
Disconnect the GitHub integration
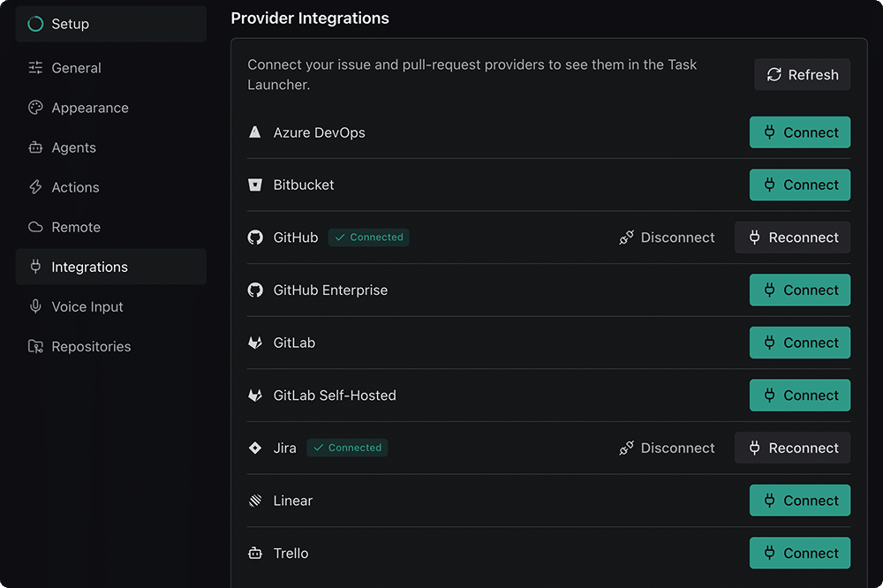667,237
